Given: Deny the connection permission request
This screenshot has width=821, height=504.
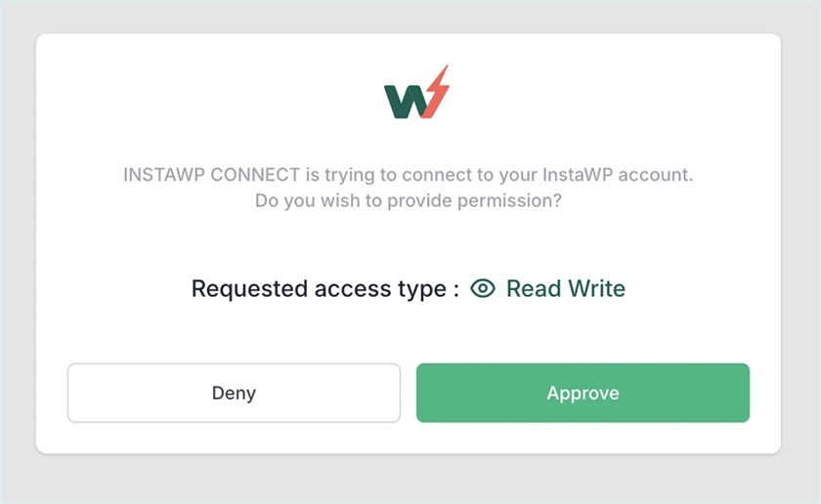Looking at the screenshot, I should coord(234,393).
